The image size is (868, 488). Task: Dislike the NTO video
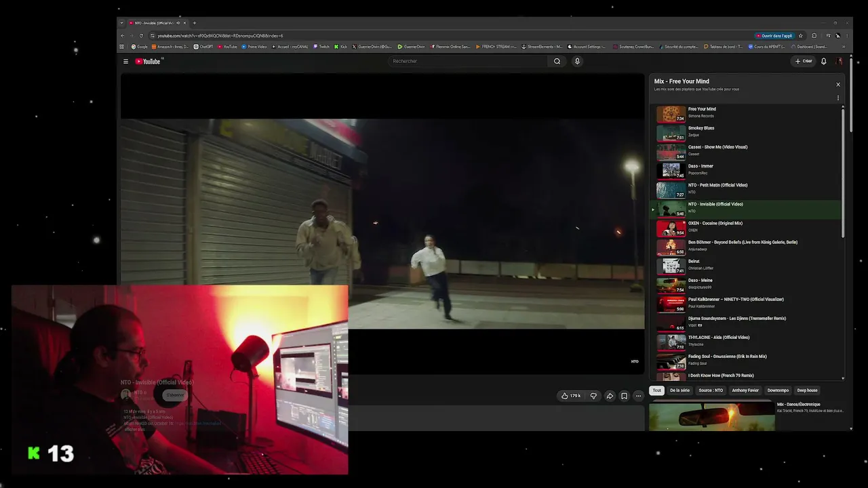tap(593, 396)
